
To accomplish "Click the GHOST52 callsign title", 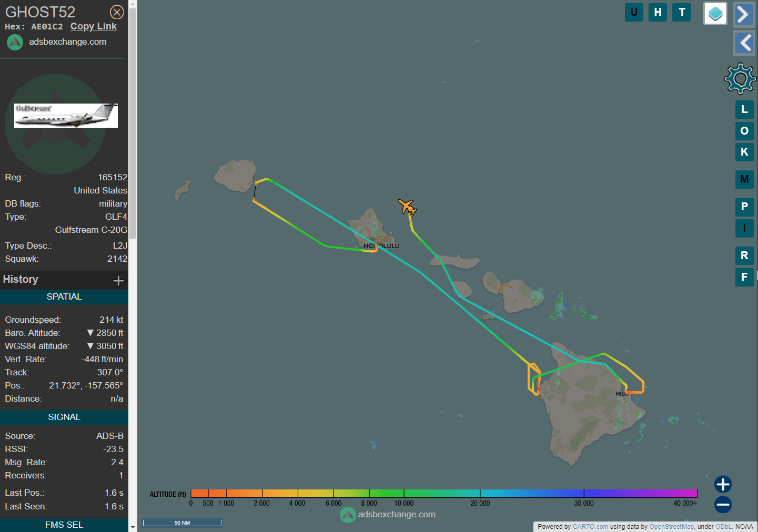I will click(x=40, y=12).
